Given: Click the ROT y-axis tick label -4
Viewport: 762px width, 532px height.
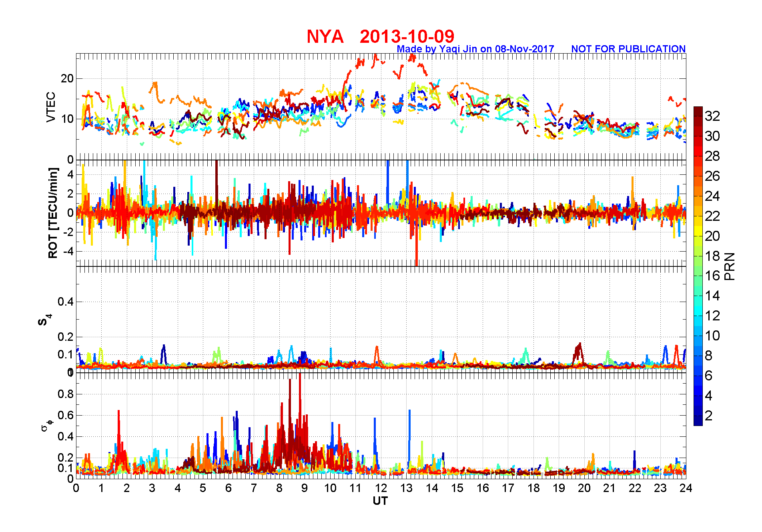Looking at the screenshot, I should [x=68, y=251].
